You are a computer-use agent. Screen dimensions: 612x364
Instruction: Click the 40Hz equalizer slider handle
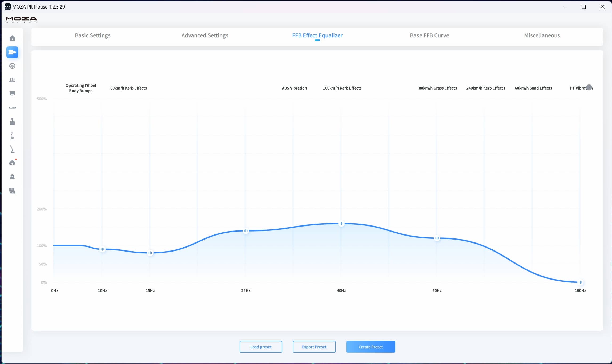(x=341, y=224)
